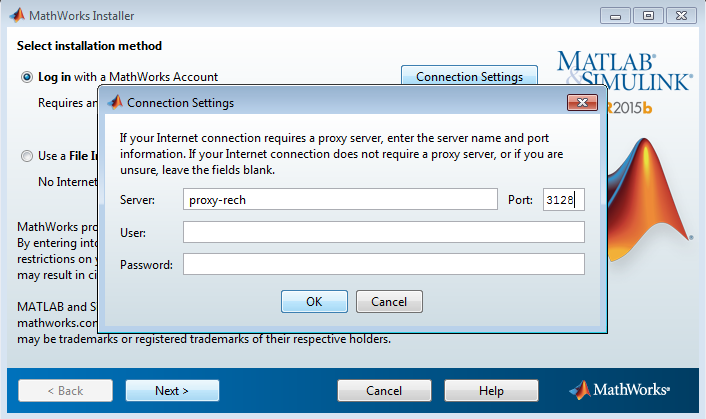Click into the User field
This screenshot has width=706, height=419.
[x=384, y=232]
